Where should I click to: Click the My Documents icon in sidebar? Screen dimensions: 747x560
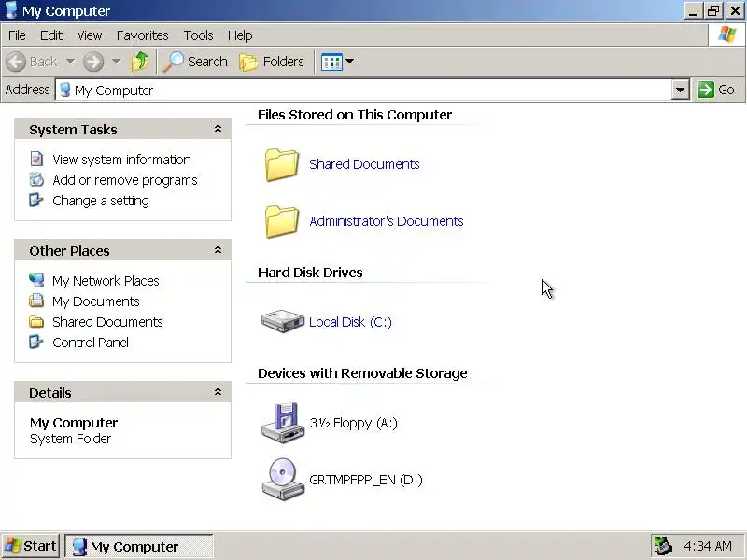click(36, 301)
